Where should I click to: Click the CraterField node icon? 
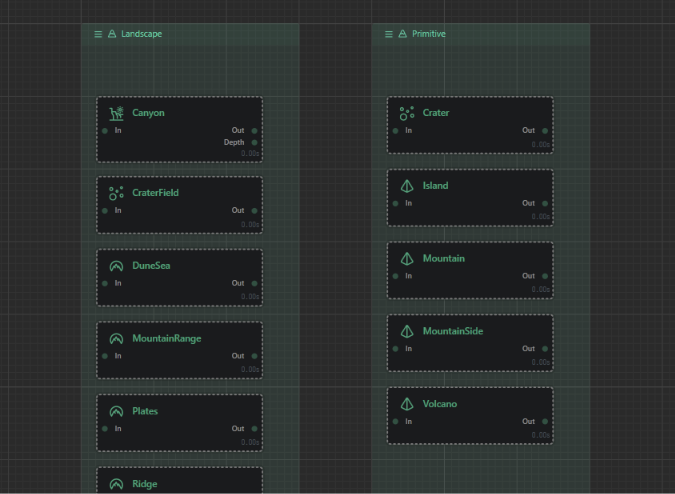coord(116,193)
